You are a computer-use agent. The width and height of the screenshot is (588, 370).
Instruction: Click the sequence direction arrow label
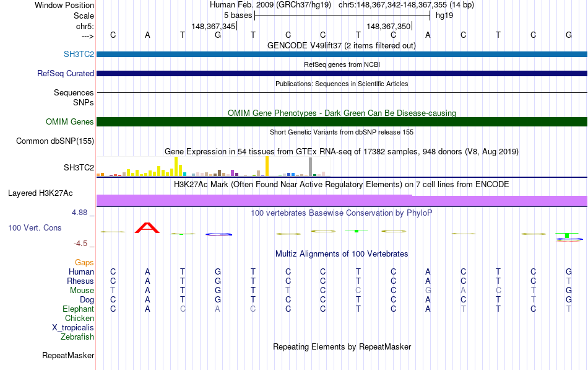87,36
